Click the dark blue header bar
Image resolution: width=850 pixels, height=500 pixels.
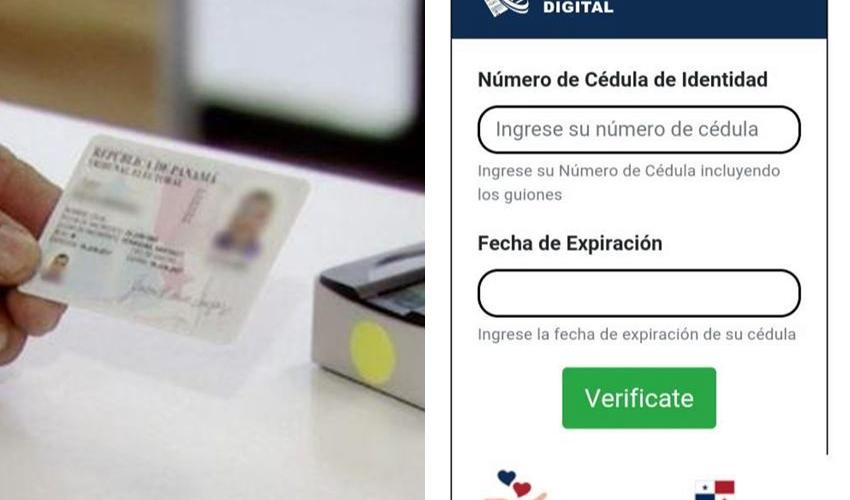pos(639,18)
